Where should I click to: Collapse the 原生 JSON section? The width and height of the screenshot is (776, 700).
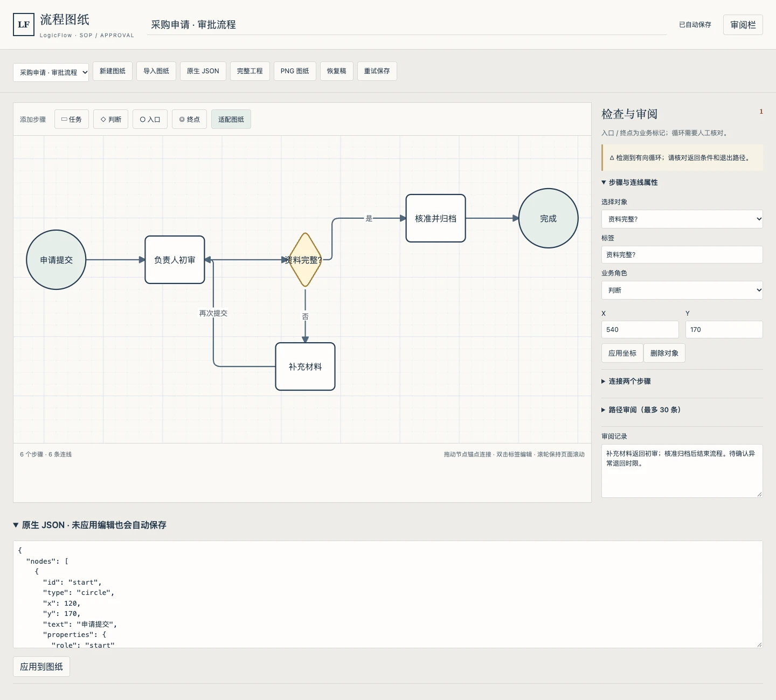tap(90, 525)
